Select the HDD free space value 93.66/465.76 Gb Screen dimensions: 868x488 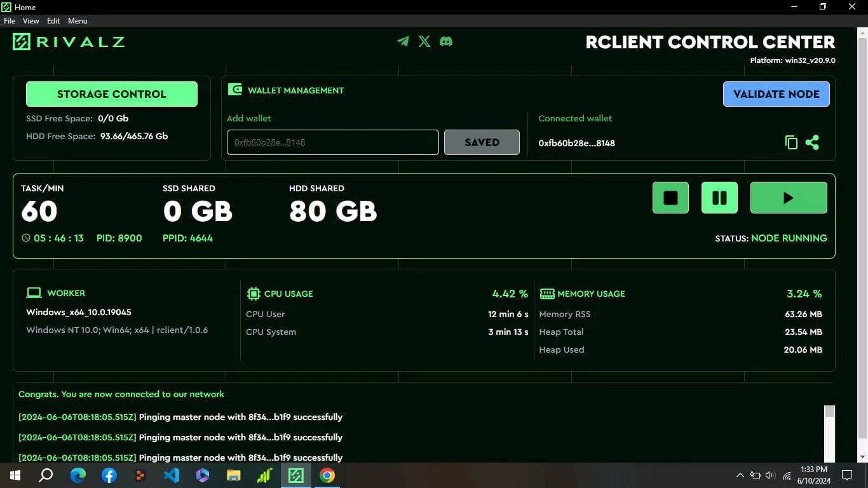pyautogui.click(x=134, y=136)
